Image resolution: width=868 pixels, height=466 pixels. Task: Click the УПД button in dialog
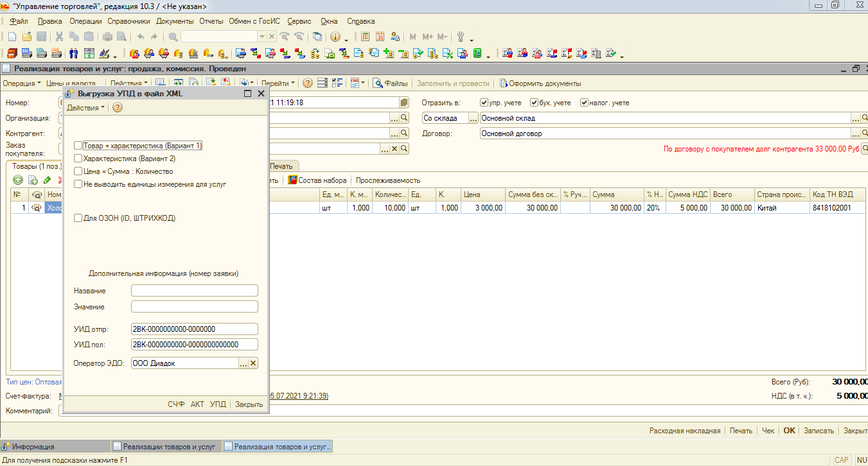point(218,404)
